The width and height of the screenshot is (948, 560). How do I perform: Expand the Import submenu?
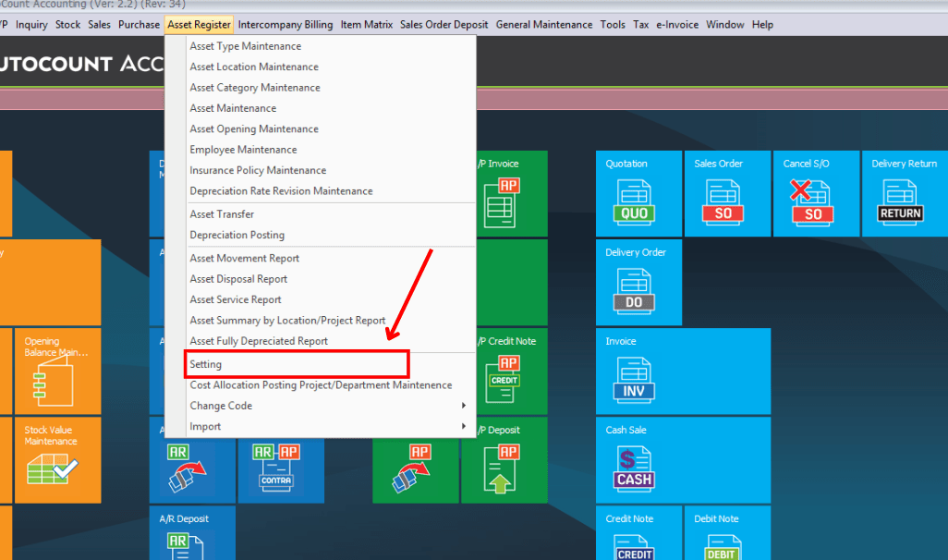205,426
